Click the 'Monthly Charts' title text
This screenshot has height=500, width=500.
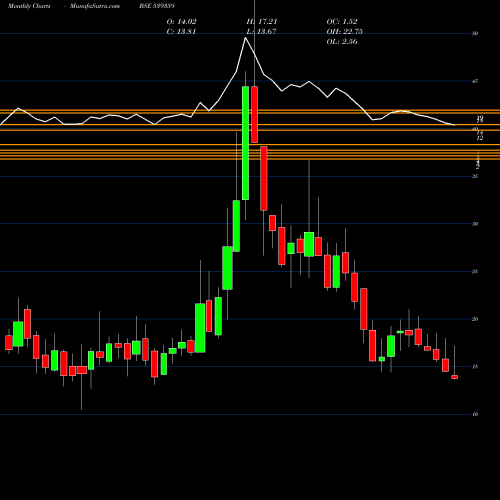point(29,6)
